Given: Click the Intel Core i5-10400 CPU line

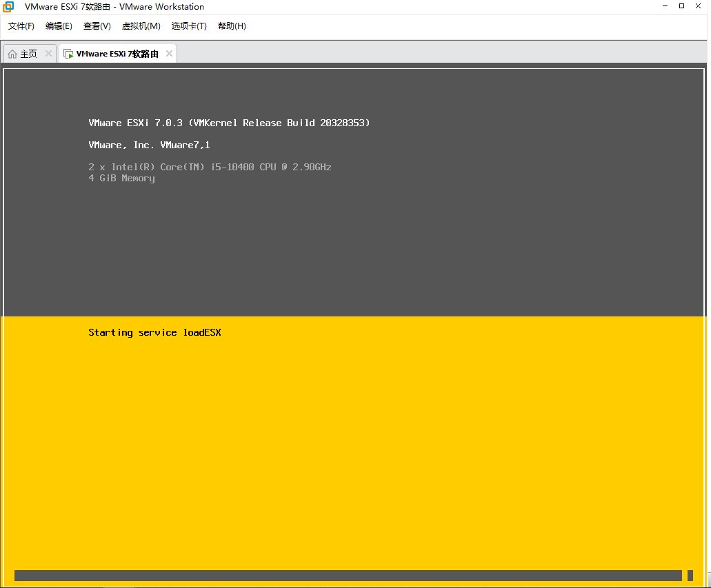Looking at the screenshot, I should [x=210, y=167].
